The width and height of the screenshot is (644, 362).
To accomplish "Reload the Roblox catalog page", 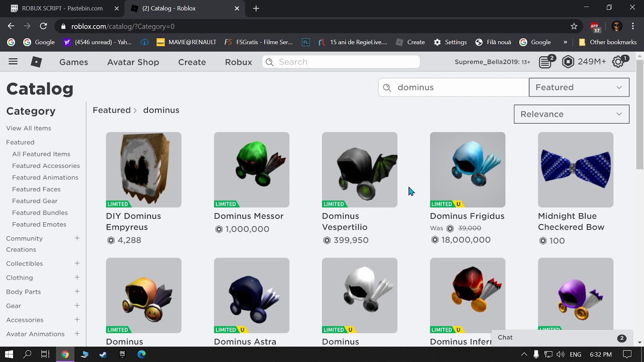I will pos(43,26).
